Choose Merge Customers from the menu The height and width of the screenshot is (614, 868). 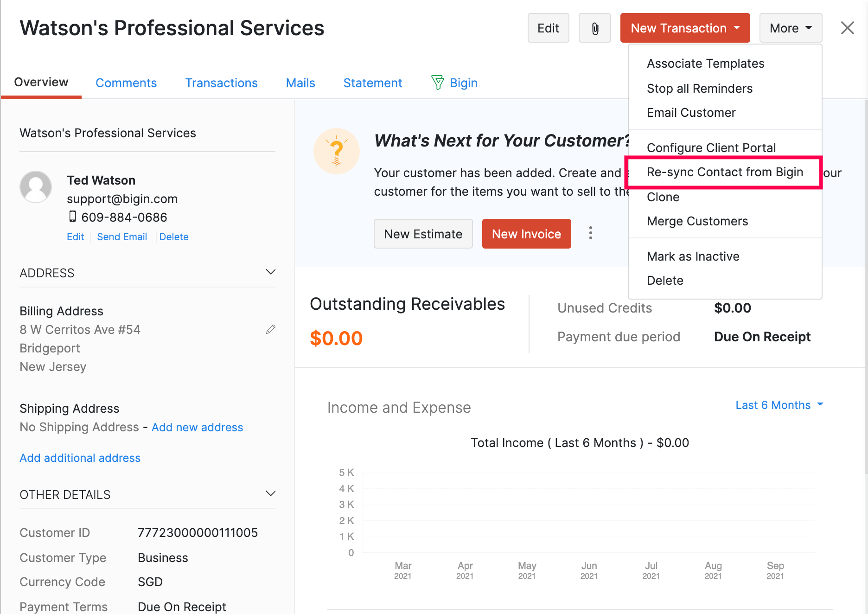[697, 221]
